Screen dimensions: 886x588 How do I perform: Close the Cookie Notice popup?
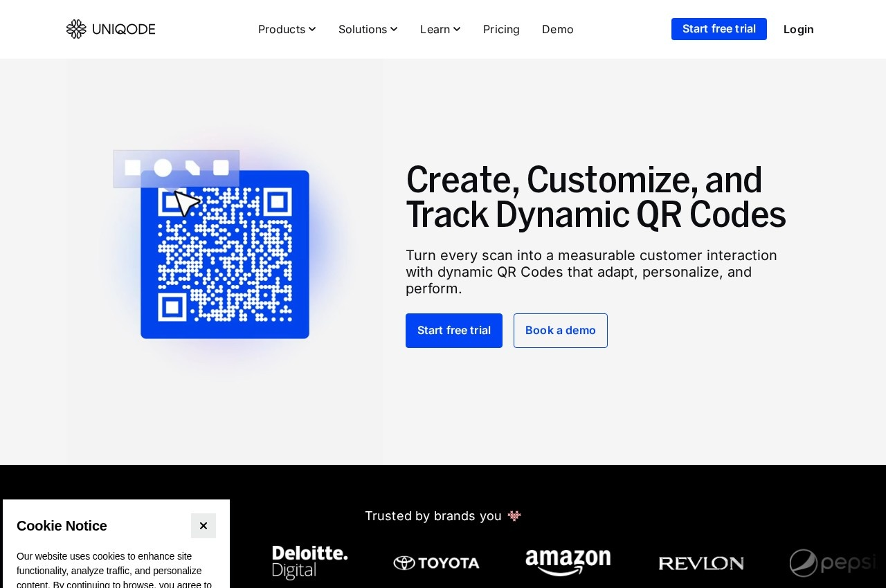click(204, 526)
